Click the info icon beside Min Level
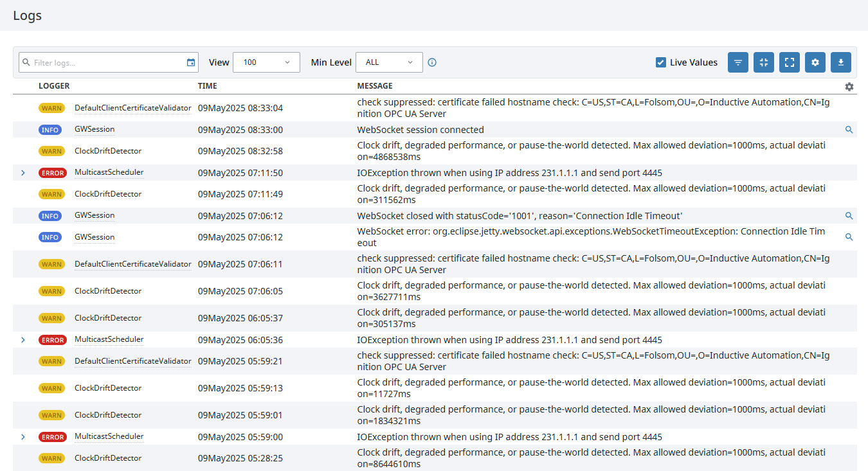The width and height of the screenshot is (868, 471). pos(431,62)
